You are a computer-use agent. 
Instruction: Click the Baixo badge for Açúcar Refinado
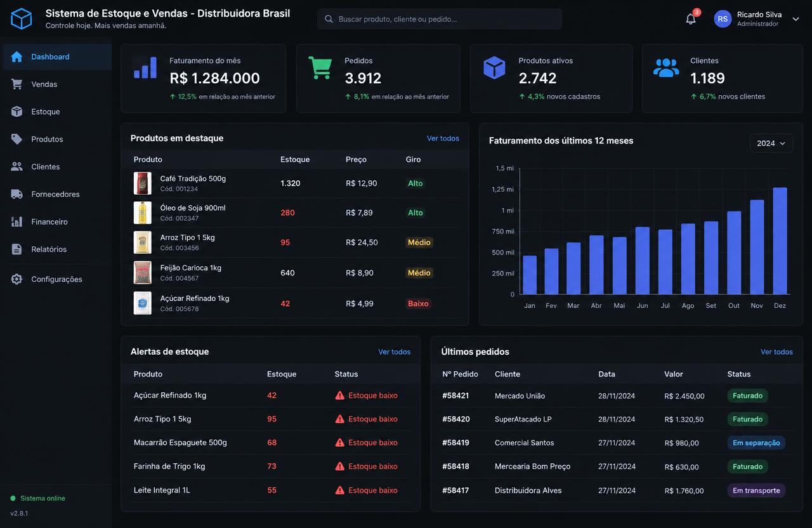pyautogui.click(x=418, y=303)
